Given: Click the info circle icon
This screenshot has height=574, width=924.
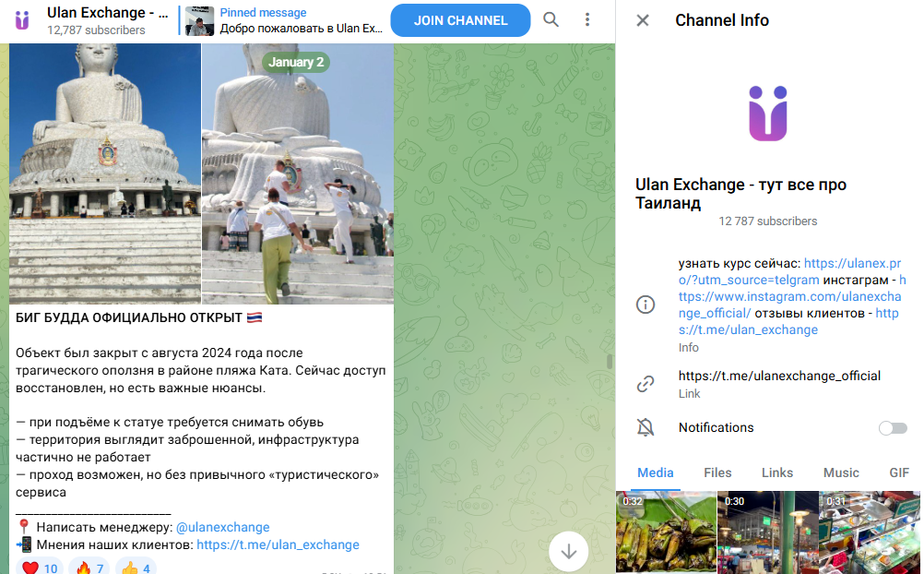Looking at the screenshot, I should [x=646, y=305].
